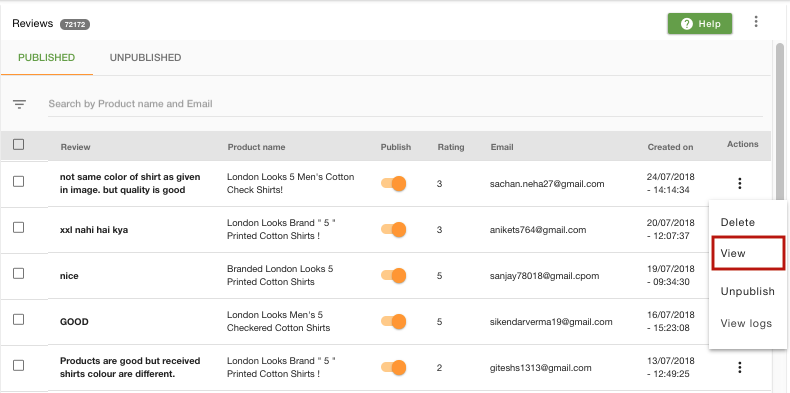Toggle publish switch for giteshs1313 review
The height and width of the screenshot is (393, 790).
393,367
